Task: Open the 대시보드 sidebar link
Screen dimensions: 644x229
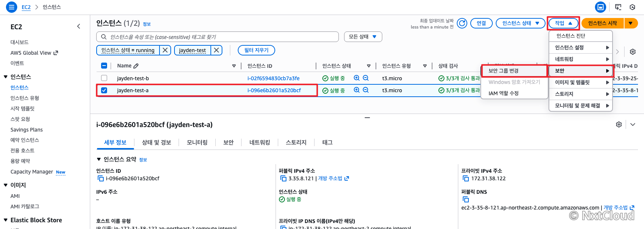Action: point(19,42)
